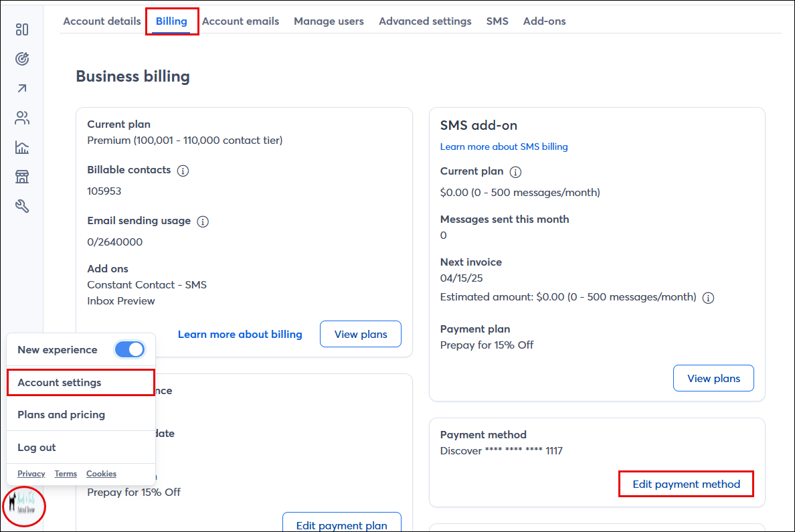Screen dimensions: 795x532
Task: Open the Cookies link
Action: [x=101, y=474]
